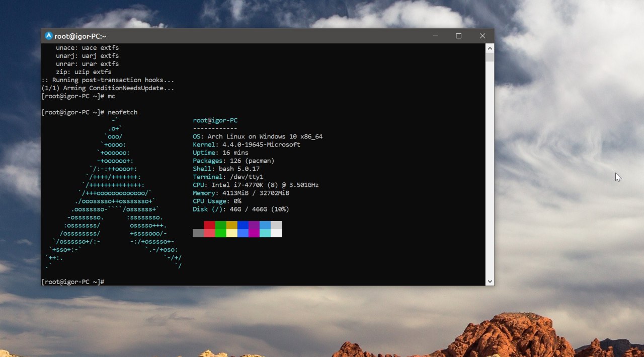The width and height of the screenshot is (644, 357).
Task: Click the turquoise swatch in the bottom color row
Action: click(x=265, y=233)
